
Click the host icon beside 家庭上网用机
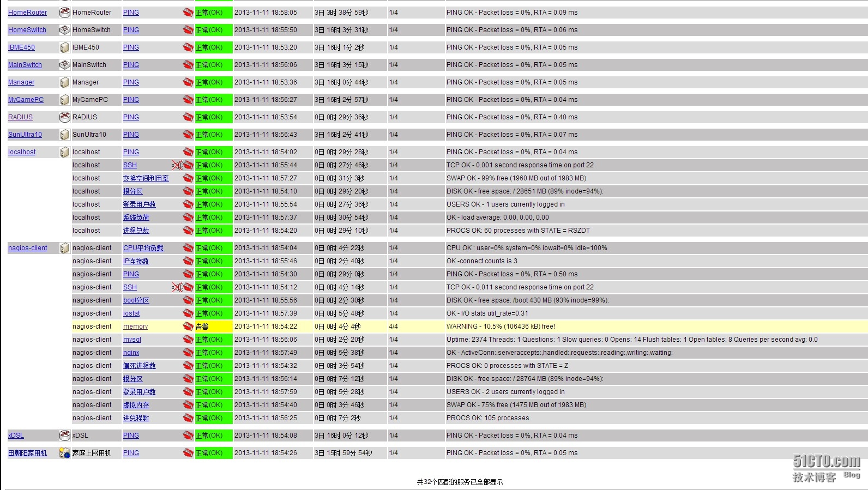point(64,452)
